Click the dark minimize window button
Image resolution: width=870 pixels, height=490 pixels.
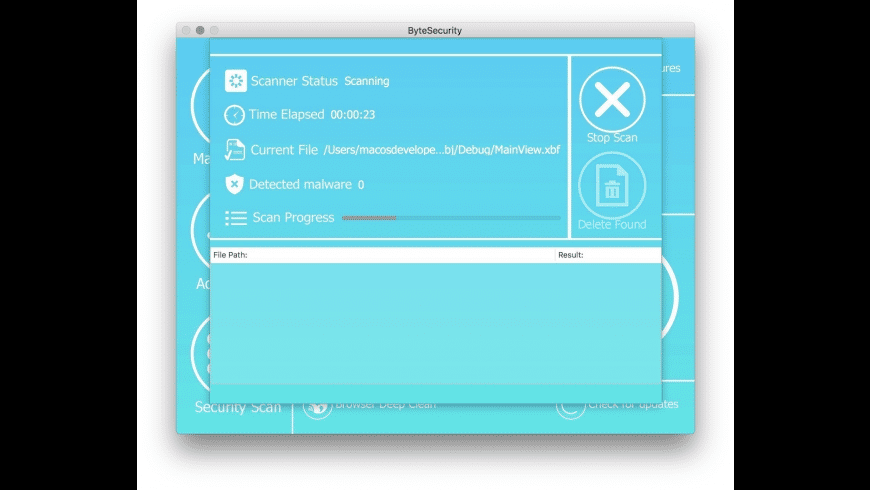200,30
